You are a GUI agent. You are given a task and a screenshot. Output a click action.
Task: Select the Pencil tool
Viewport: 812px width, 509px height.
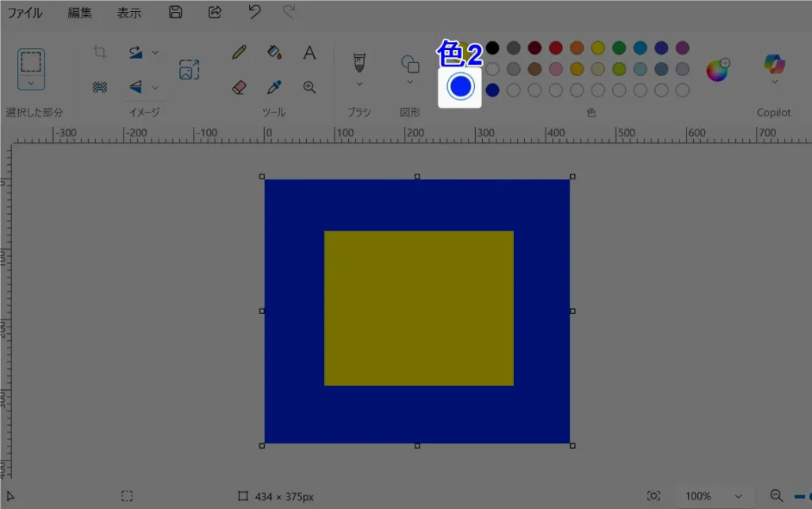click(238, 53)
